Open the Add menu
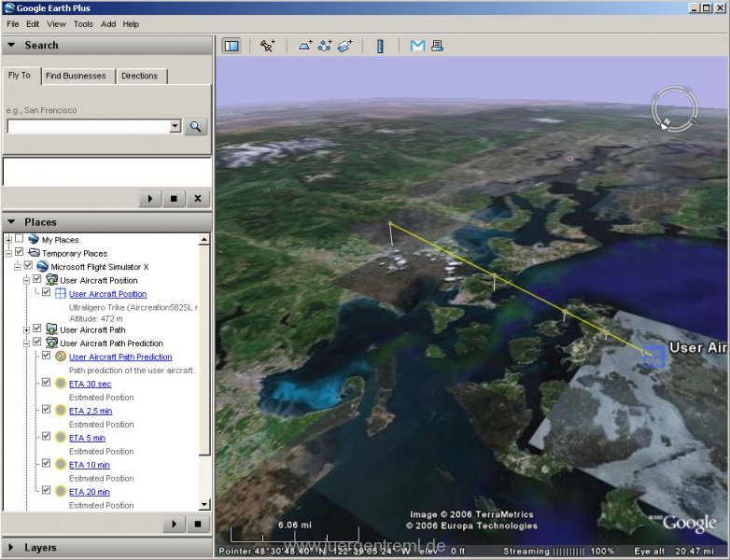This screenshot has width=730, height=560. pos(108,24)
